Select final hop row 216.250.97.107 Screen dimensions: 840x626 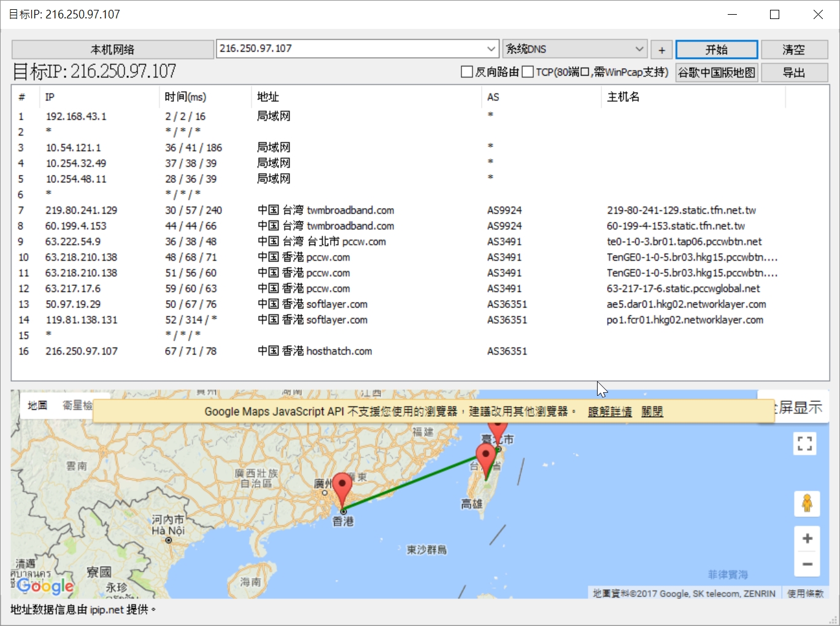[x=420, y=351]
